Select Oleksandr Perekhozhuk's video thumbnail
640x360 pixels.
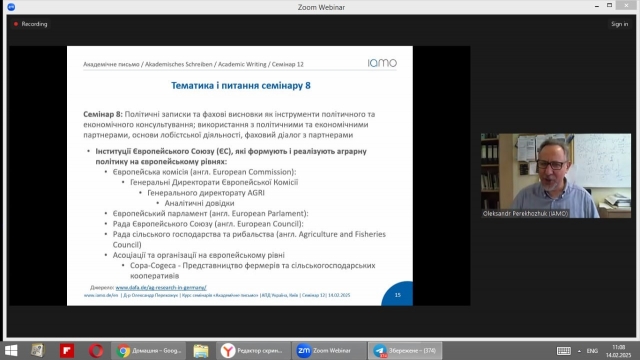(x=556, y=176)
